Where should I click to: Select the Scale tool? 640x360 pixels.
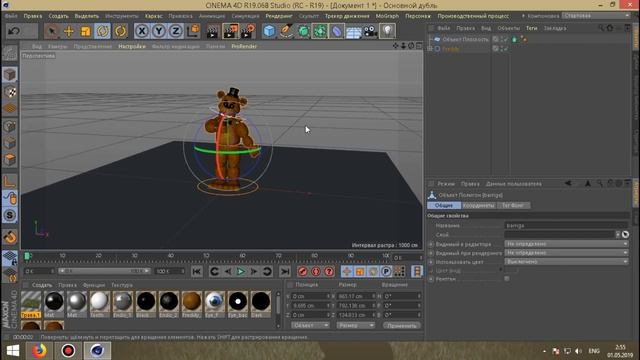pos(85,31)
